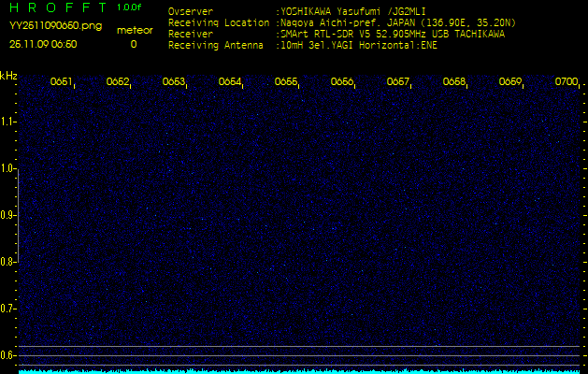The height and width of the screenshot is (374, 588).
Task: Click the Receiver label
Action: tap(191, 35)
